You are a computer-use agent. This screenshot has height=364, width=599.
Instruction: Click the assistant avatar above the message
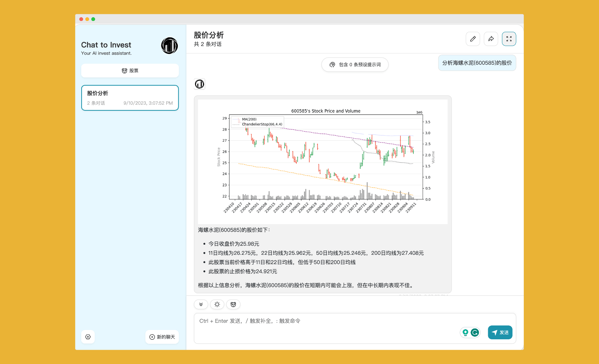(x=200, y=84)
